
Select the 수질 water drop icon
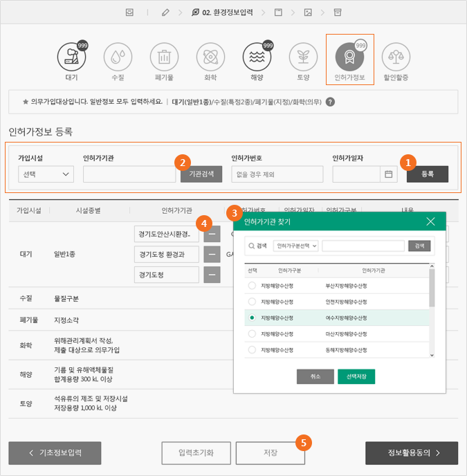[x=118, y=57]
